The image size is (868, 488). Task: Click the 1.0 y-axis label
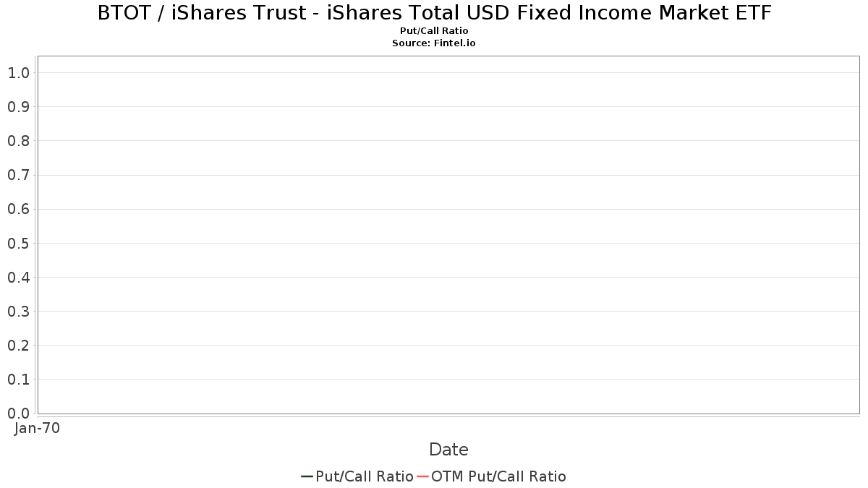18,73
